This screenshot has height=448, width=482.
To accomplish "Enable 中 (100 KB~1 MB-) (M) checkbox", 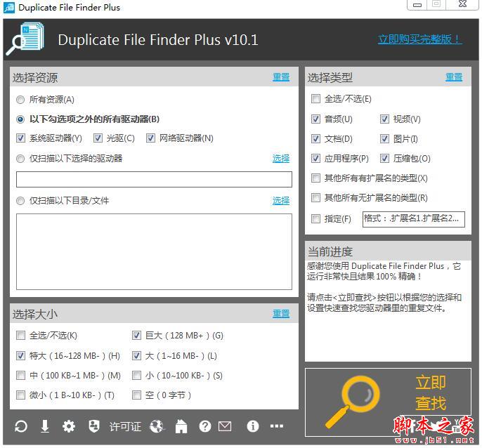I will click(x=20, y=376).
